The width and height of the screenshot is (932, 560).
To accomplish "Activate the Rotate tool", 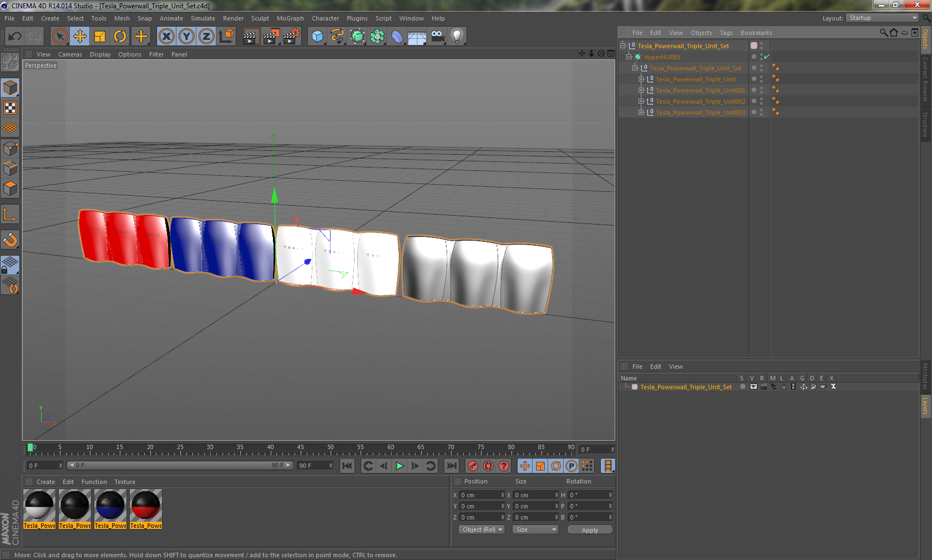I will click(120, 37).
